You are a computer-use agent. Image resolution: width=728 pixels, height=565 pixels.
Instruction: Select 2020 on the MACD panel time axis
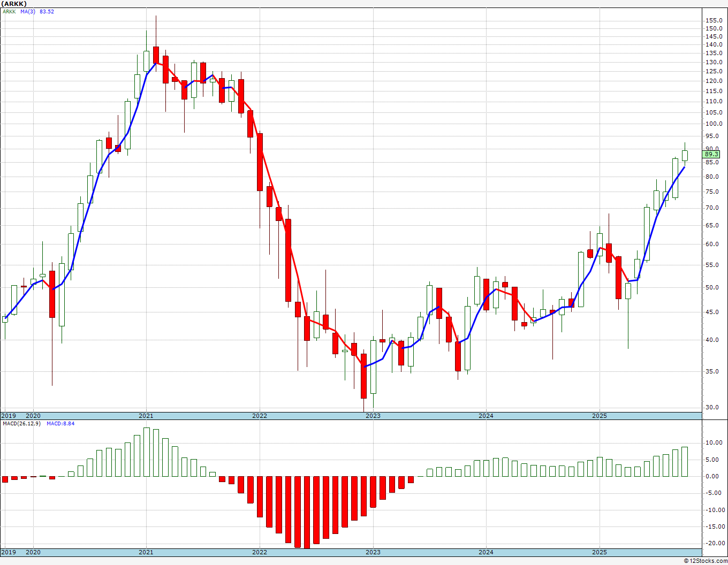tap(33, 552)
